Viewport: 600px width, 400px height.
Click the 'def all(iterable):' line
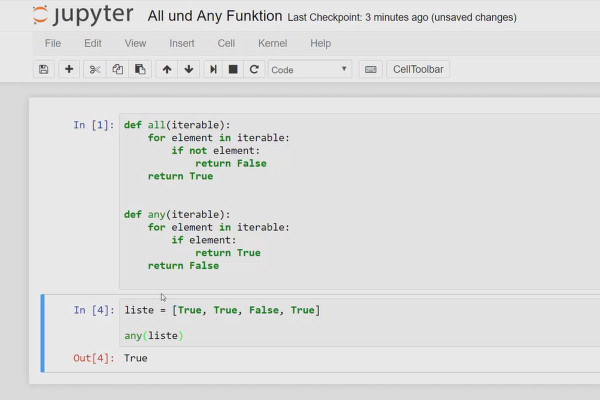click(x=177, y=125)
